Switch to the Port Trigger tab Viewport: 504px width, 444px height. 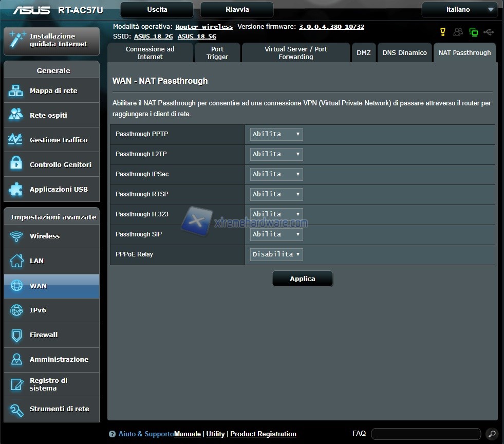[217, 53]
